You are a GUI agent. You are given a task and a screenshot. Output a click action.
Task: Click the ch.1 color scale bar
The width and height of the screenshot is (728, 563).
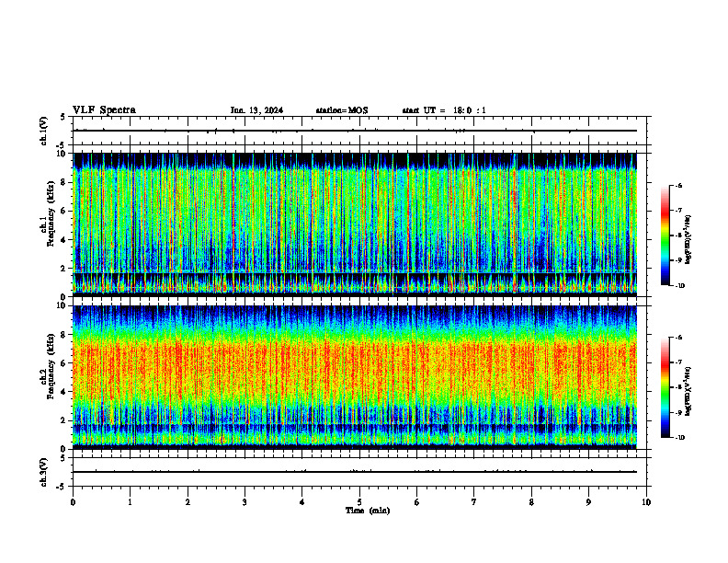(x=665, y=236)
